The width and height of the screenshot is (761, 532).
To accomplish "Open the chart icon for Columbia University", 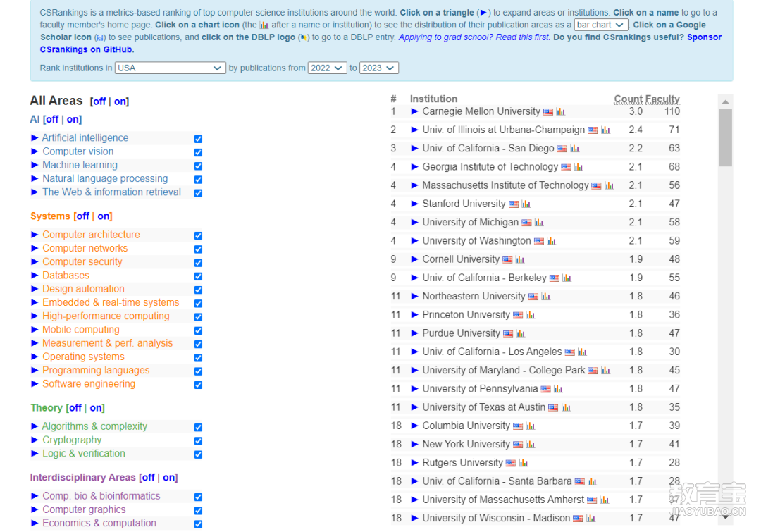I will 531,426.
